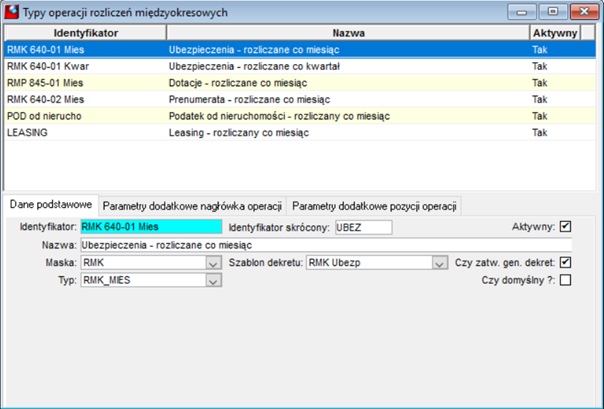
Task: Open the Maska dropdown
Action: [x=213, y=263]
